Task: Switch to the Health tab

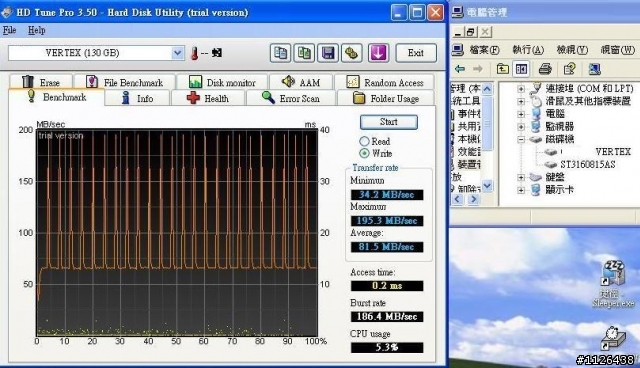Action: [x=208, y=98]
